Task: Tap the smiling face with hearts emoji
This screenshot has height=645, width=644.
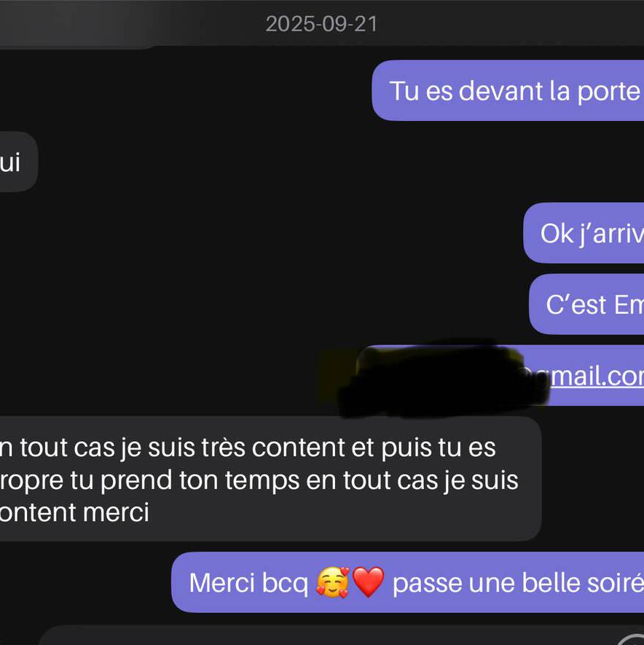Action: point(332,582)
